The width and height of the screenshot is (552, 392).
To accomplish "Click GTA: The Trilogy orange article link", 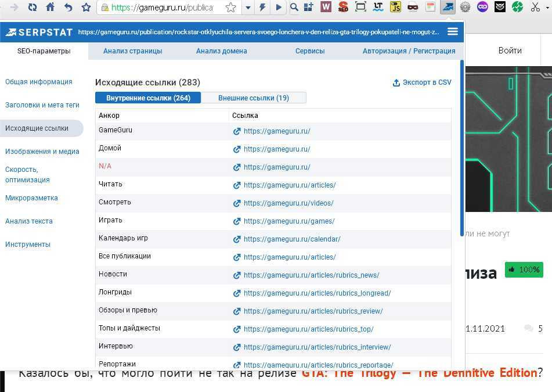I will click(420, 373).
